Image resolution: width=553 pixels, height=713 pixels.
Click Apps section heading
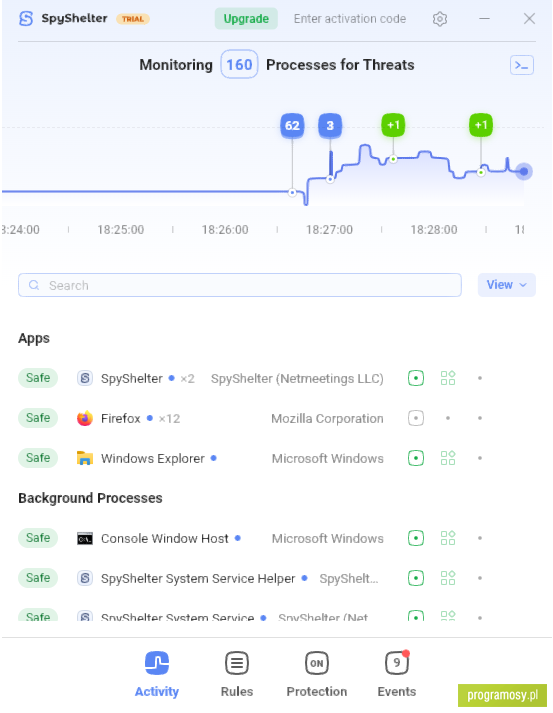pyautogui.click(x=34, y=338)
